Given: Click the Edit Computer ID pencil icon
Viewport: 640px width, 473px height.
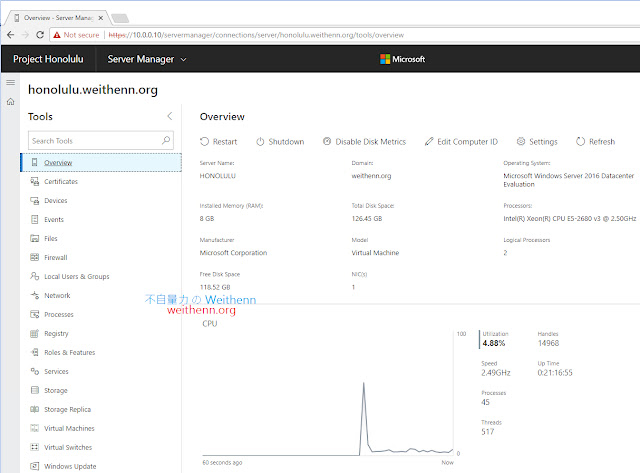Looking at the screenshot, I should (x=429, y=142).
